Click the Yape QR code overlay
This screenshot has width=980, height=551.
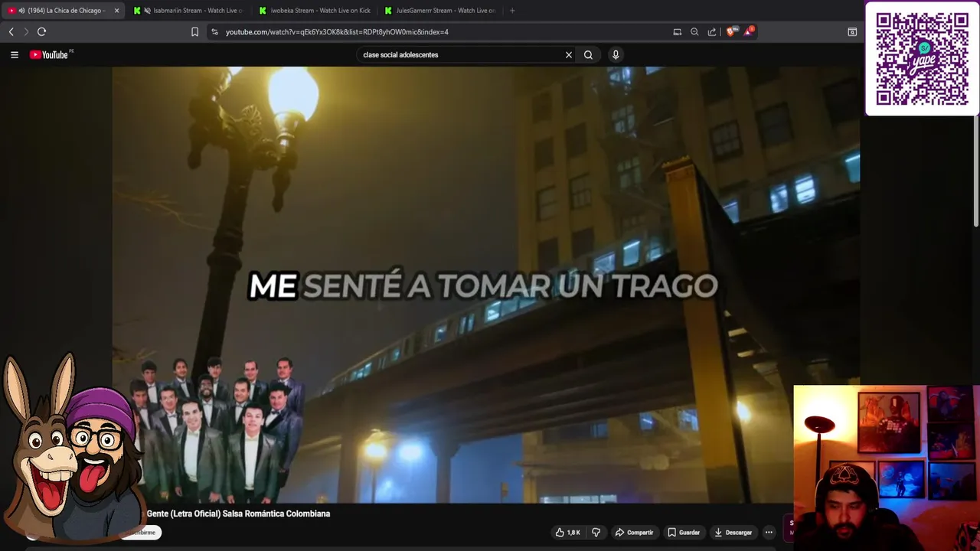(922, 59)
